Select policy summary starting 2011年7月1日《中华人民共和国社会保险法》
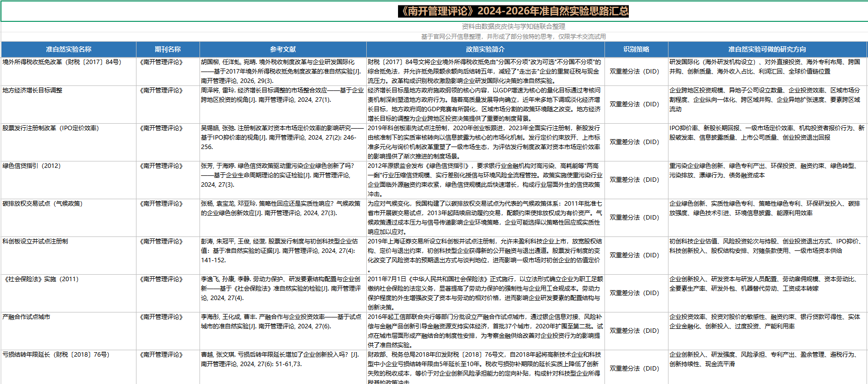The image size is (868, 384). (x=485, y=293)
